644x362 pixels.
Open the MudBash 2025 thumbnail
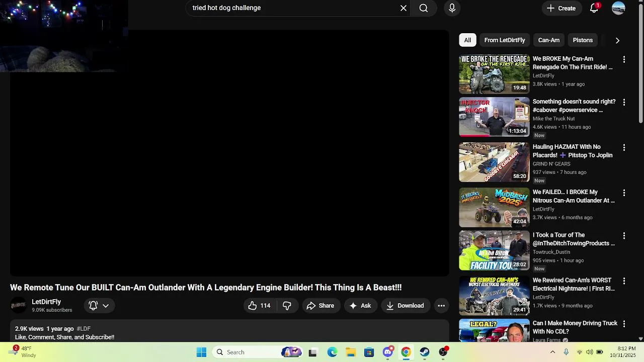tap(494, 208)
